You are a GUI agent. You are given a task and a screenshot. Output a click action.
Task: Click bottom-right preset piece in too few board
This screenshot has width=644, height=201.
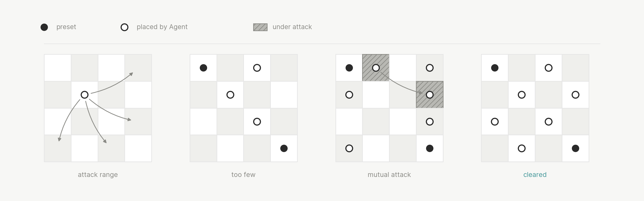click(x=284, y=148)
